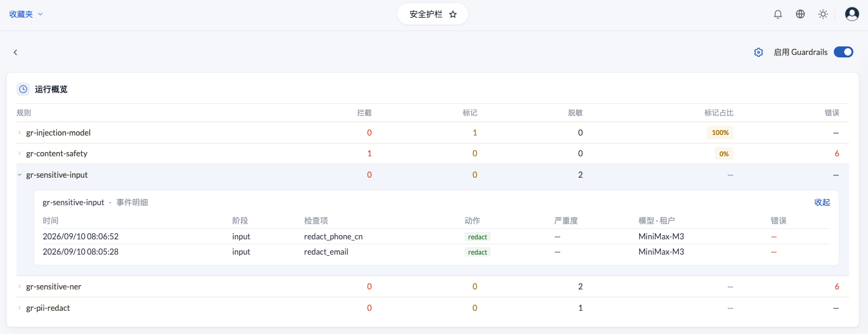Click the clock icon beside 运行概览
Image resolution: width=868 pixels, height=334 pixels.
point(23,89)
